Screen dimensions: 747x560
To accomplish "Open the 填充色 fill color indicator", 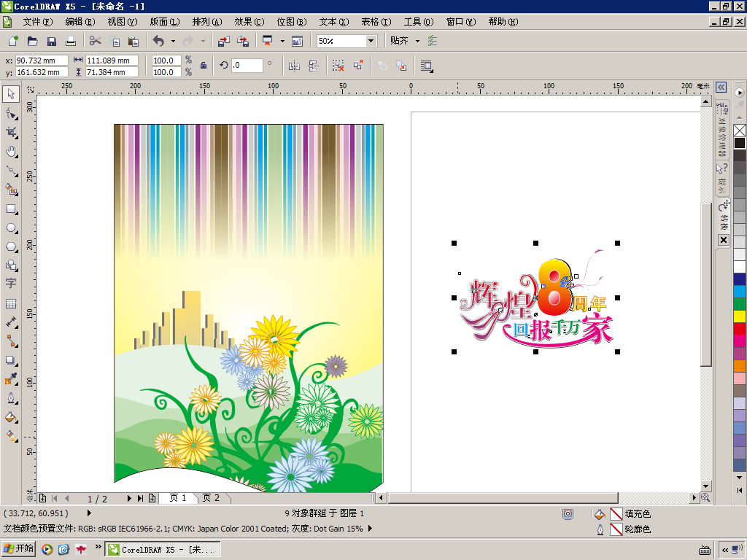I will coord(616,514).
